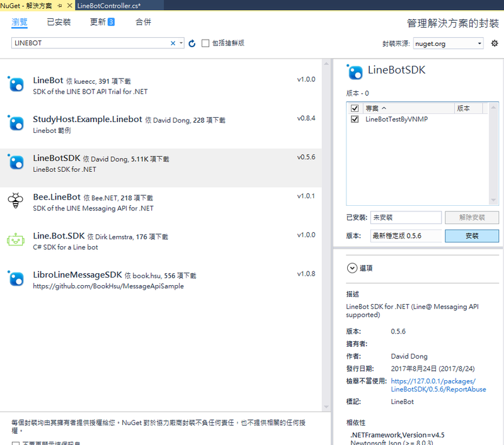Click the v0.5.6 version label of LineBotSDK
Viewport: 504px width, 445px height.
(306, 157)
